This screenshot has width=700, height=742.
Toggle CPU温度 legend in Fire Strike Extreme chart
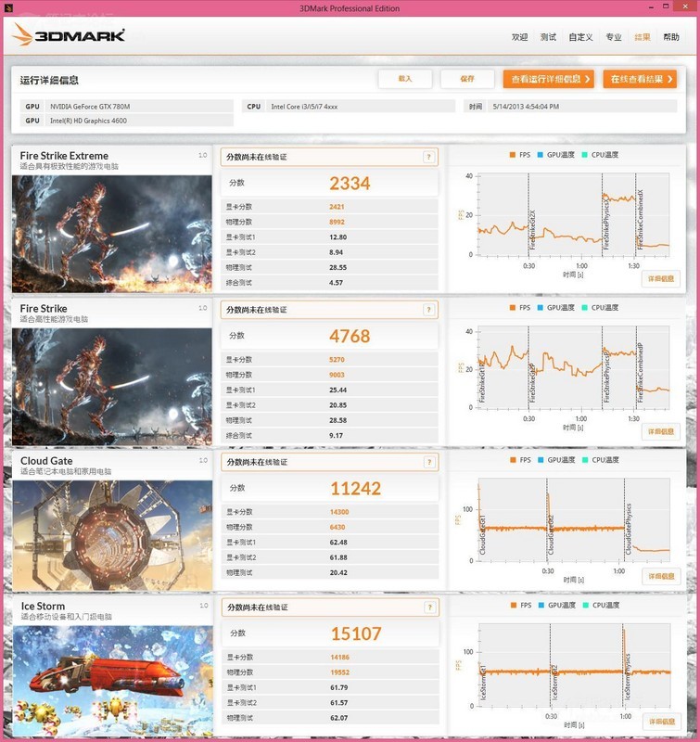coord(600,155)
